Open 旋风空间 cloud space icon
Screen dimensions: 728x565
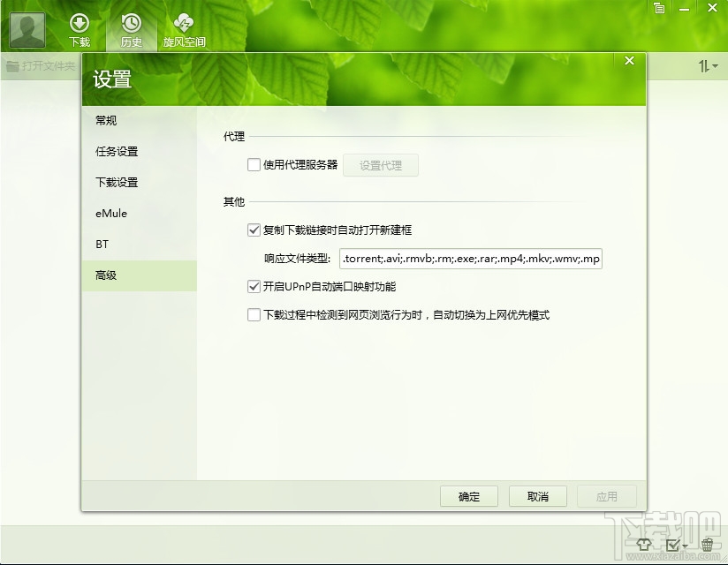184,25
